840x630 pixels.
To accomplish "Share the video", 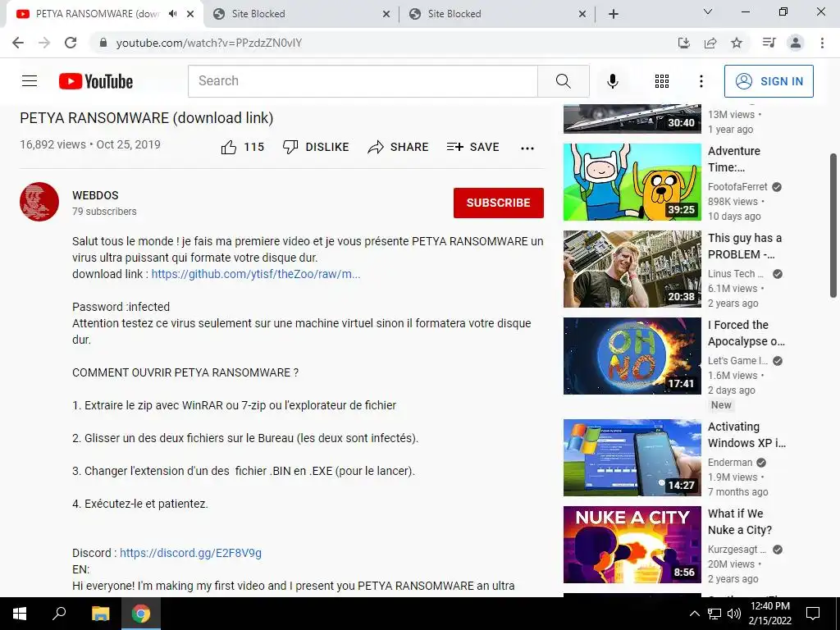I will (x=398, y=147).
